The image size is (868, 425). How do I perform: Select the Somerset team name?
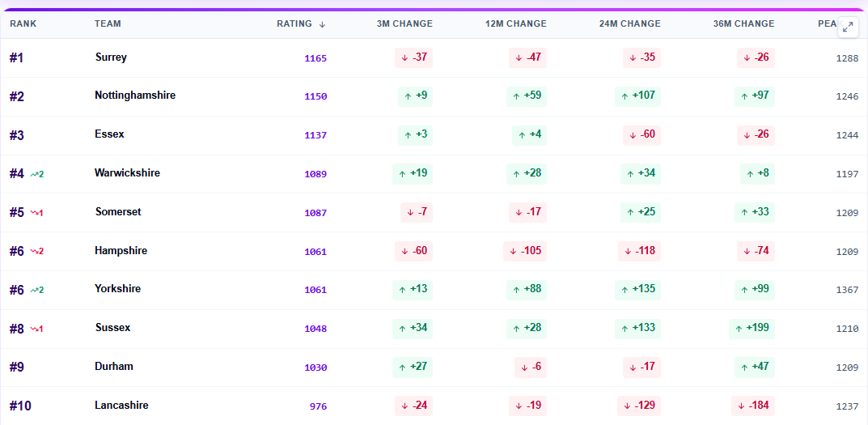[x=118, y=211]
